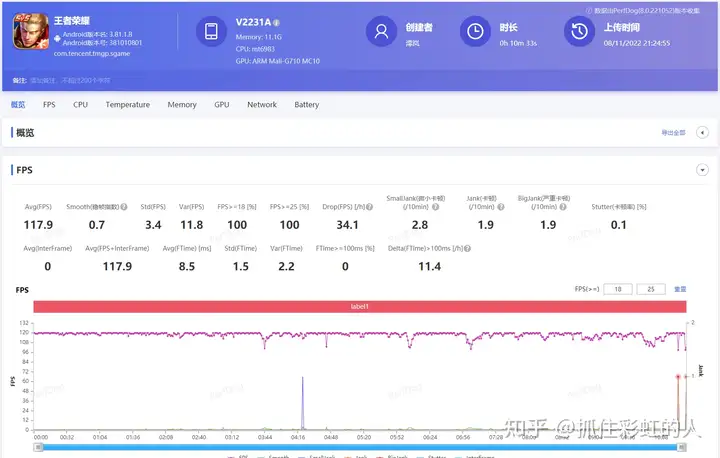The image size is (720, 458).
Task: Open help icon next to Smooth metric
Action: (124, 207)
